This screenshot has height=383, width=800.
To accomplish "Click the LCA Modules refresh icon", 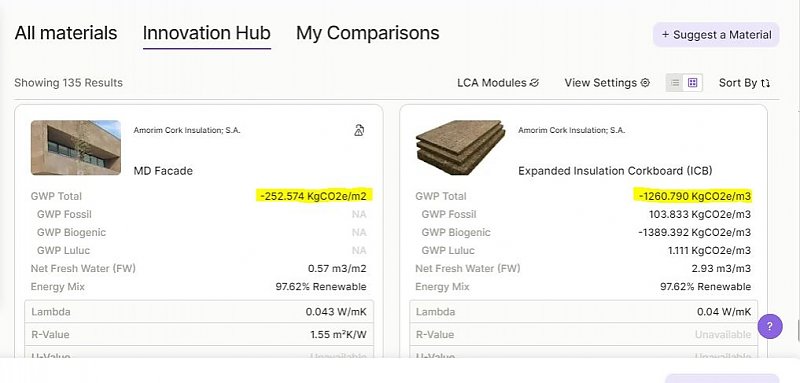I will click(x=534, y=83).
